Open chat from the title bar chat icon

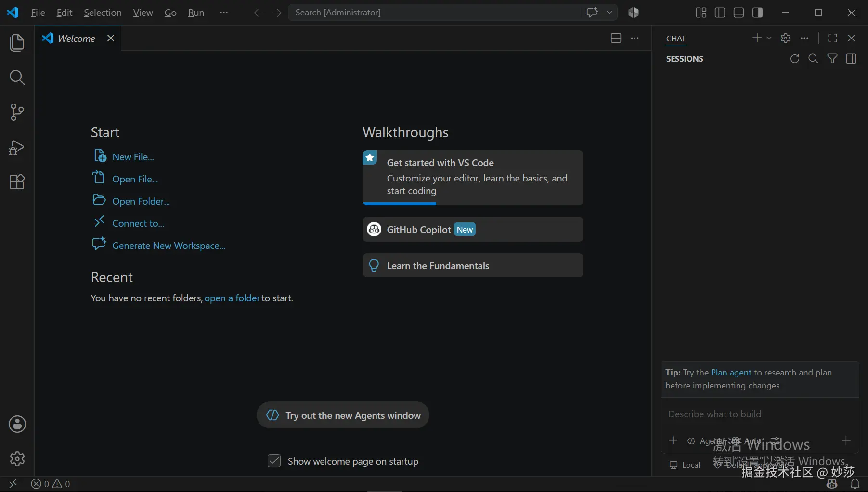[592, 13]
